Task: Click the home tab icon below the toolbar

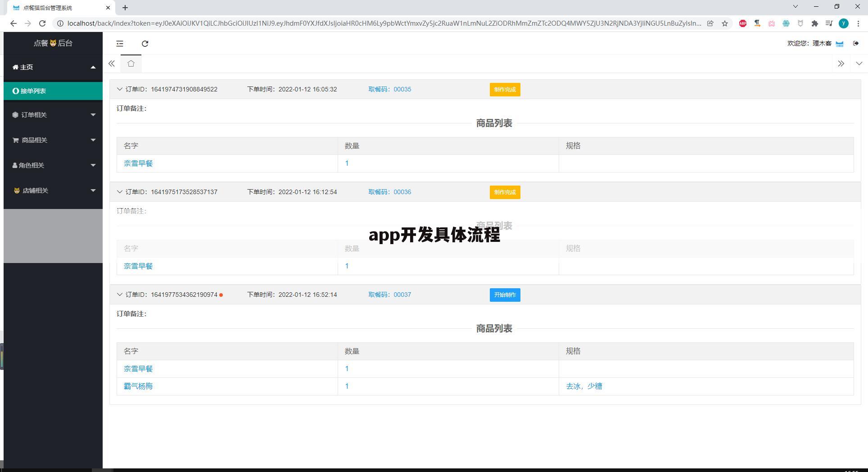Action: tap(131, 64)
